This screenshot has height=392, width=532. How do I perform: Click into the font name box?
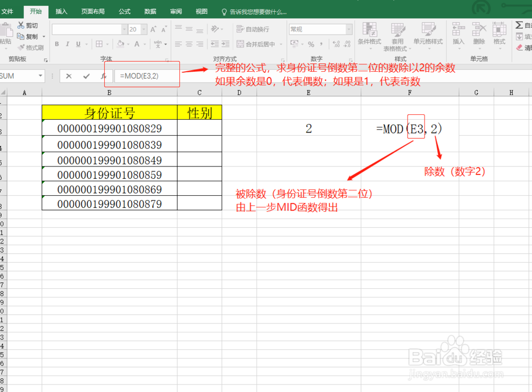coord(87,29)
